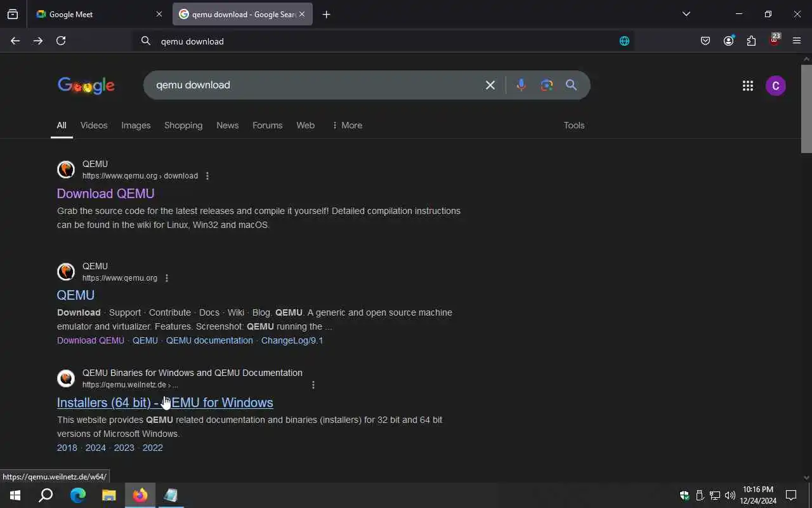
Task: Open options for the qemu.org result
Action: point(167,278)
